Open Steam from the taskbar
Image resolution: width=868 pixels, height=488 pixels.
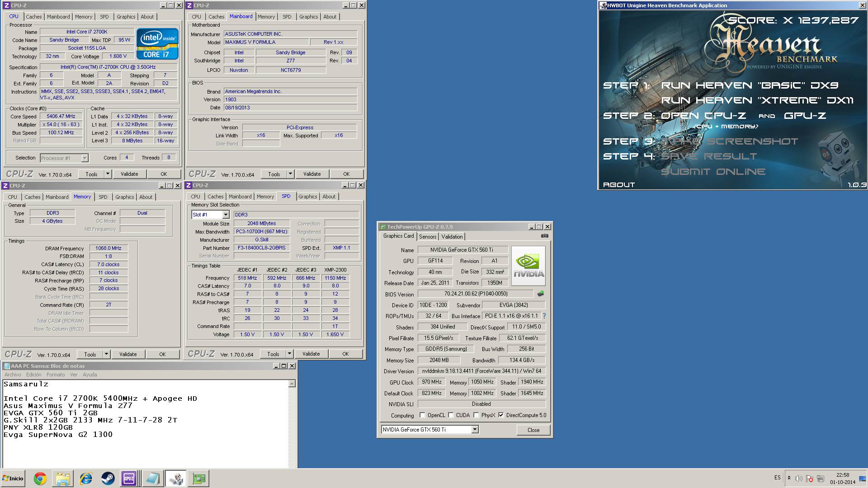tap(108, 479)
